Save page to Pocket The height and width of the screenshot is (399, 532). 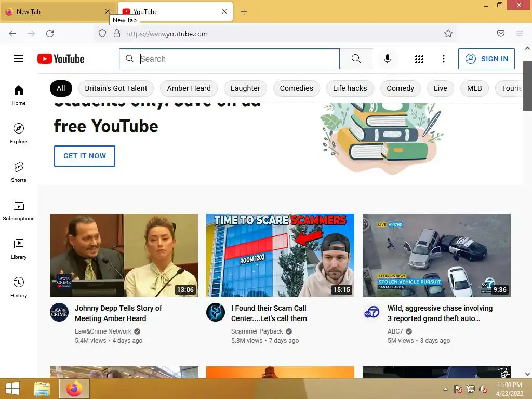click(501, 33)
